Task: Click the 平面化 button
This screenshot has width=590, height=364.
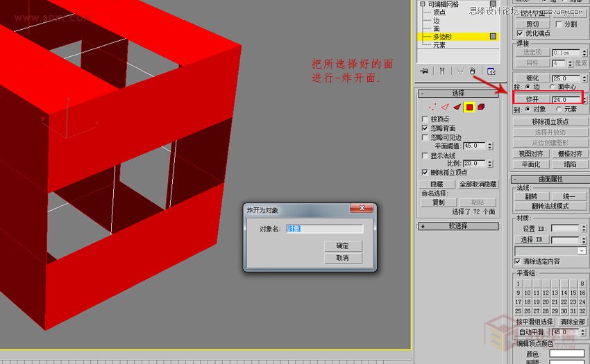Action: click(x=531, y=164)
